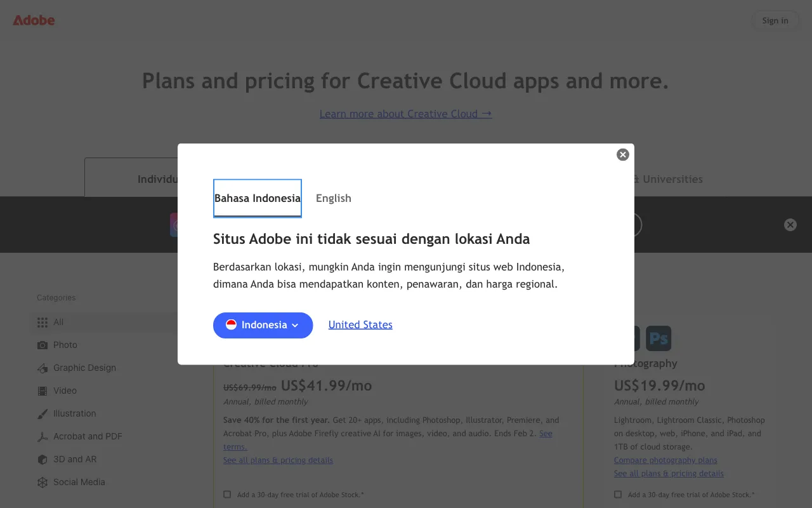The height and width of the screenshot is (508, 812).
Task: Click the Photo category label
Action: pyautogui.click(x=65, y=345)
